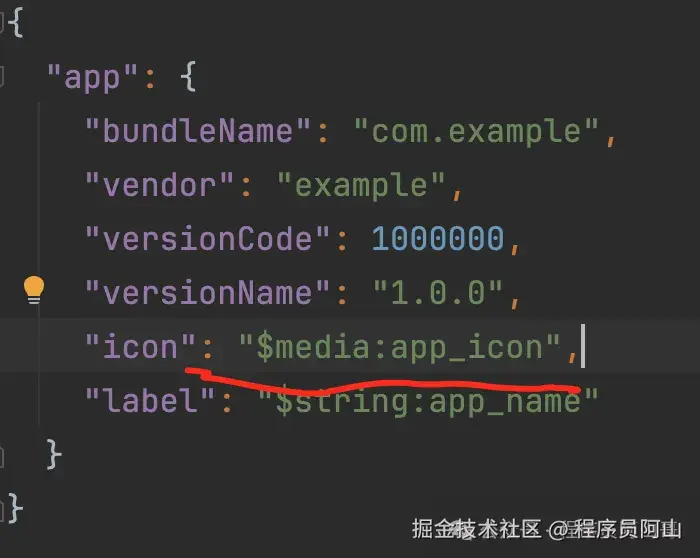
Task: Click the number 1000000
Action: click(438, 238)
